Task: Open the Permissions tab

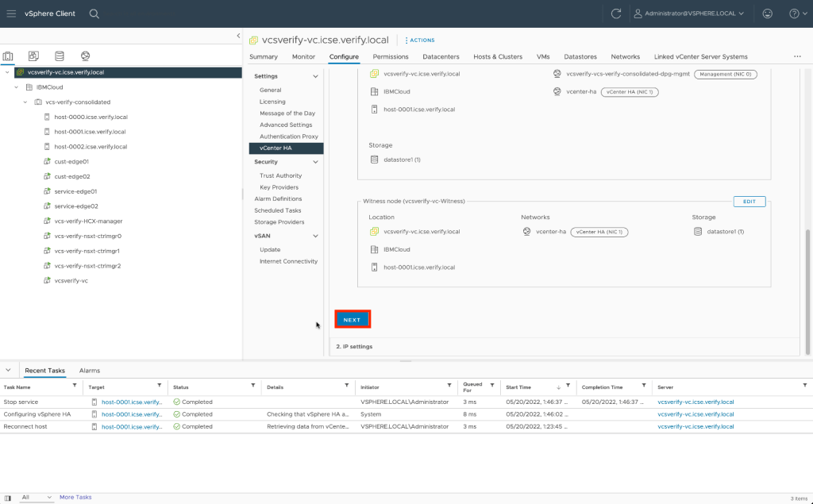Action: coord(390,57)
